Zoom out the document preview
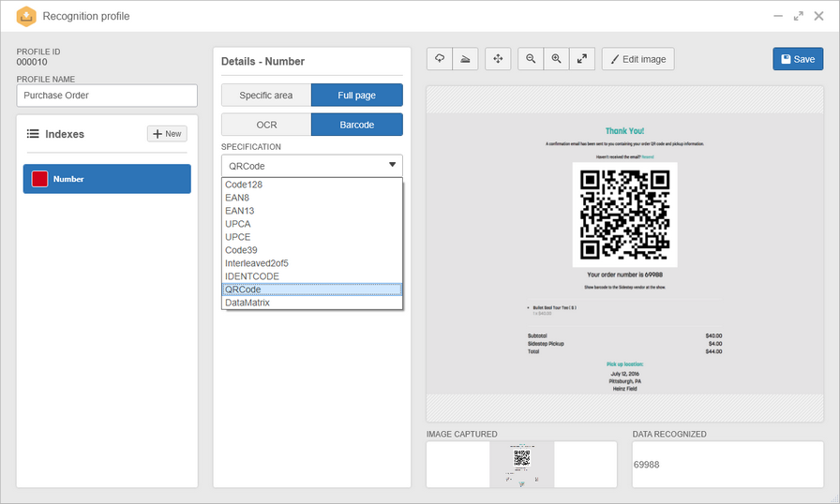Image resolution: width=840 pixels, height=504 pixels. pyautogui.click(x=531, y=59)
